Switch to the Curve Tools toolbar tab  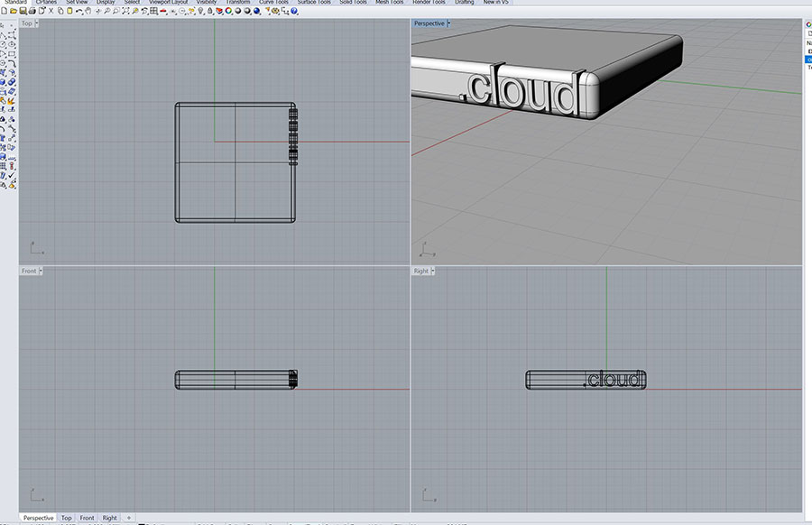click(273, 2)
